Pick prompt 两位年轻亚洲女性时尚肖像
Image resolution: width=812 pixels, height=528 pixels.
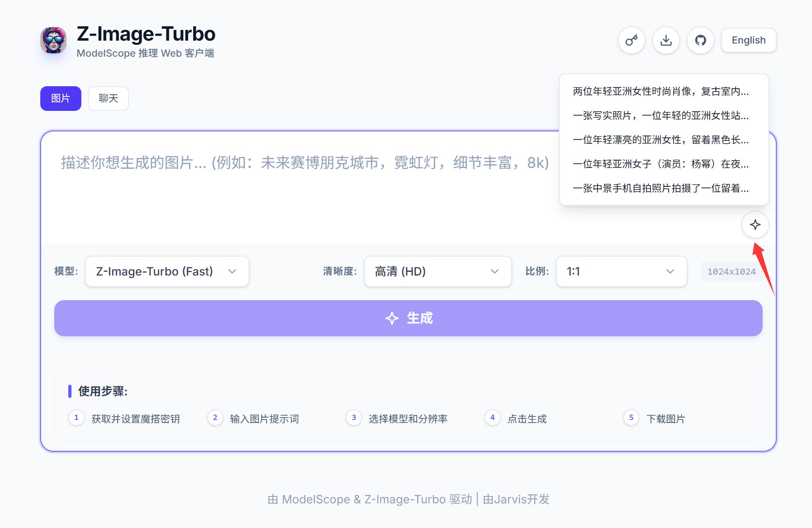point(661,91)
